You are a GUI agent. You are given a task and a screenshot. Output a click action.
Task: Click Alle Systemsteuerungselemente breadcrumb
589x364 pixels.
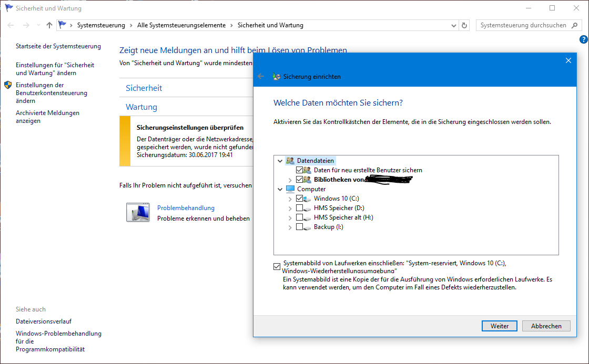coord(181,25)
